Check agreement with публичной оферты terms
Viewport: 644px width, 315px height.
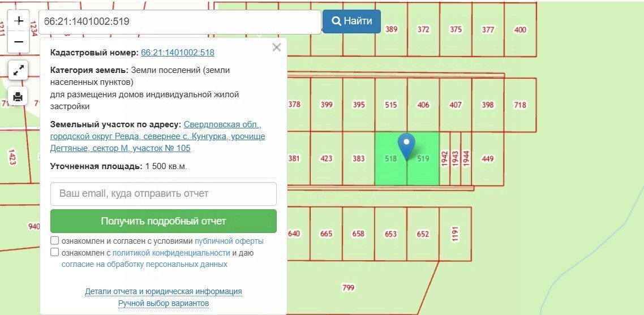coord(55,241)
